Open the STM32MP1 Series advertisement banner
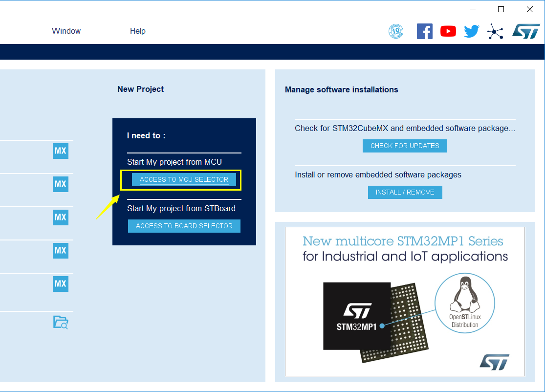The height and width of the screenshot is (392, 545). click(x=405, y=301)
